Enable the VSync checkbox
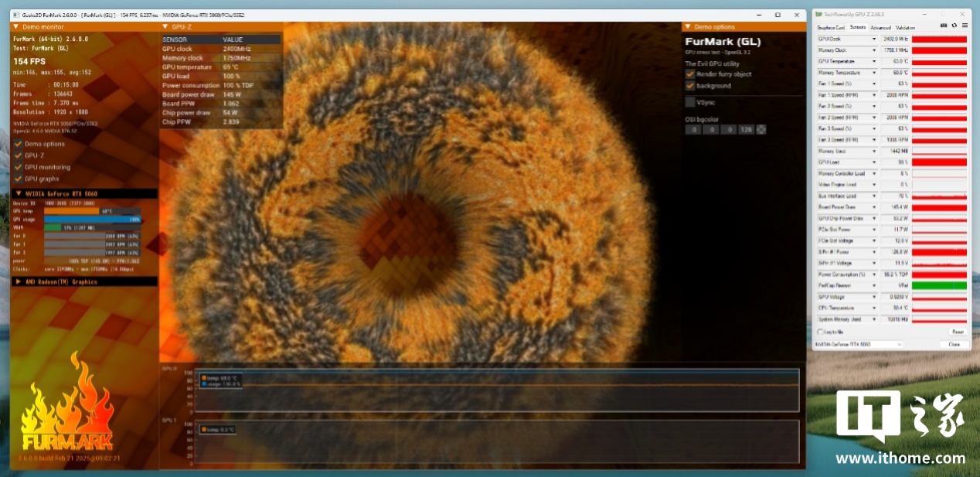This screenshot has width=980, height=477. tap(690, 101)
